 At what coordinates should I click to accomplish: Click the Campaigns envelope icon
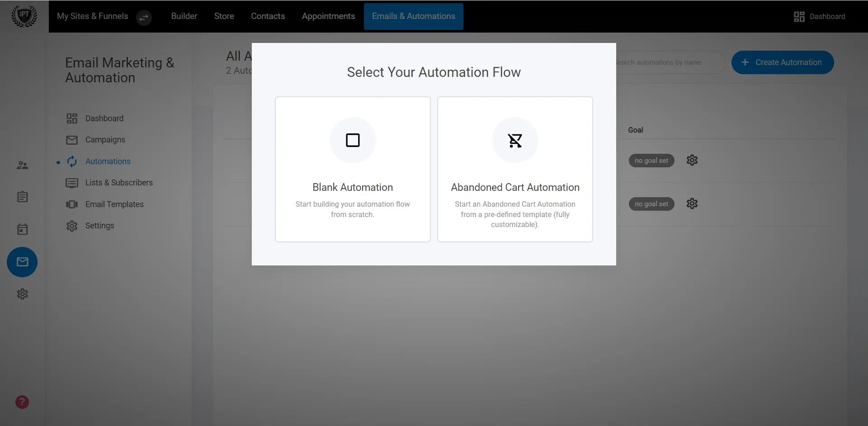point(72,140)
